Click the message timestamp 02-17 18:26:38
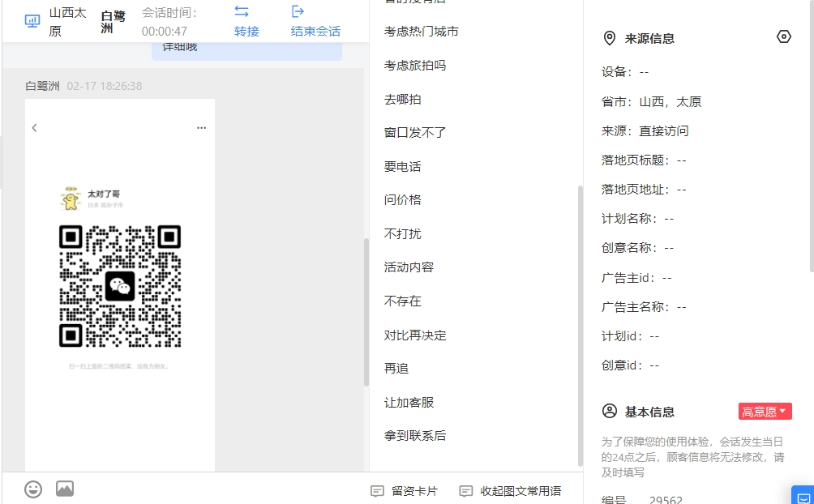The height and width of the screenshot is (504, 814). pyautogui.click(x=105, y=86)
